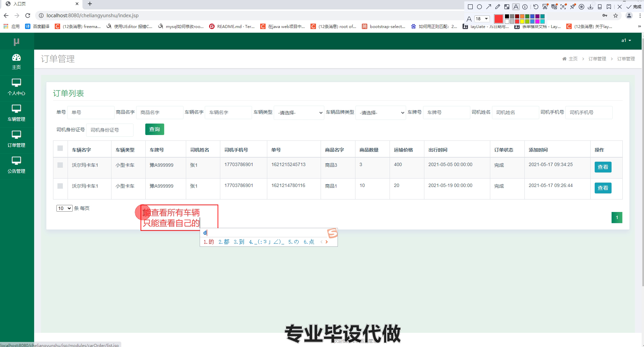
Task: Select the mosaic blur tool
Action: 507,7
